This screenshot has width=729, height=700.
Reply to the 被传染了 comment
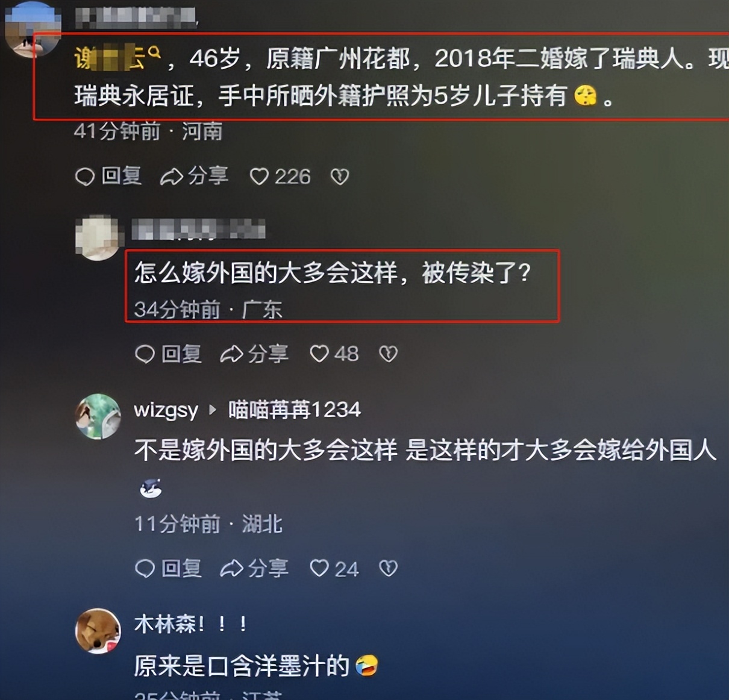tap(169, 354)
